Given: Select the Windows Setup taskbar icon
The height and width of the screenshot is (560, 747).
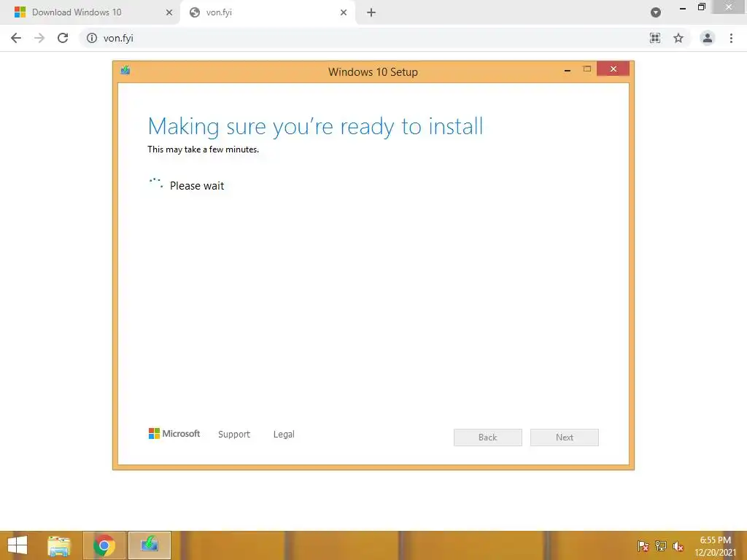Looking at the screenshot, I should coord(150,545).
